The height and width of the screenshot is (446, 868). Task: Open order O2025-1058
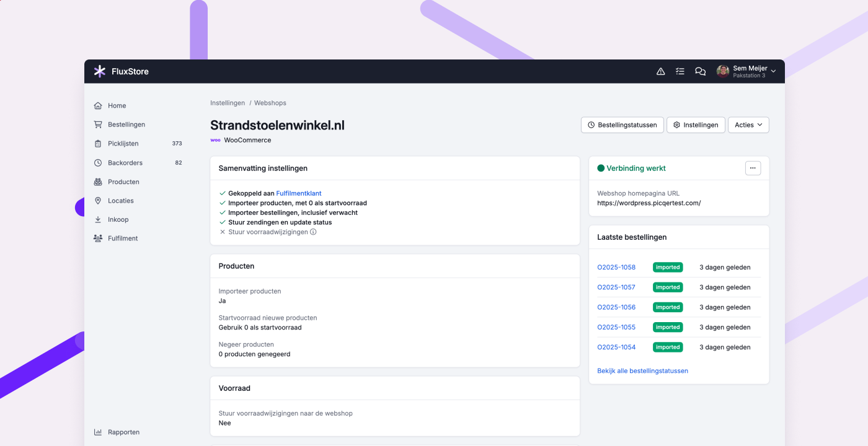pos(616,268)
